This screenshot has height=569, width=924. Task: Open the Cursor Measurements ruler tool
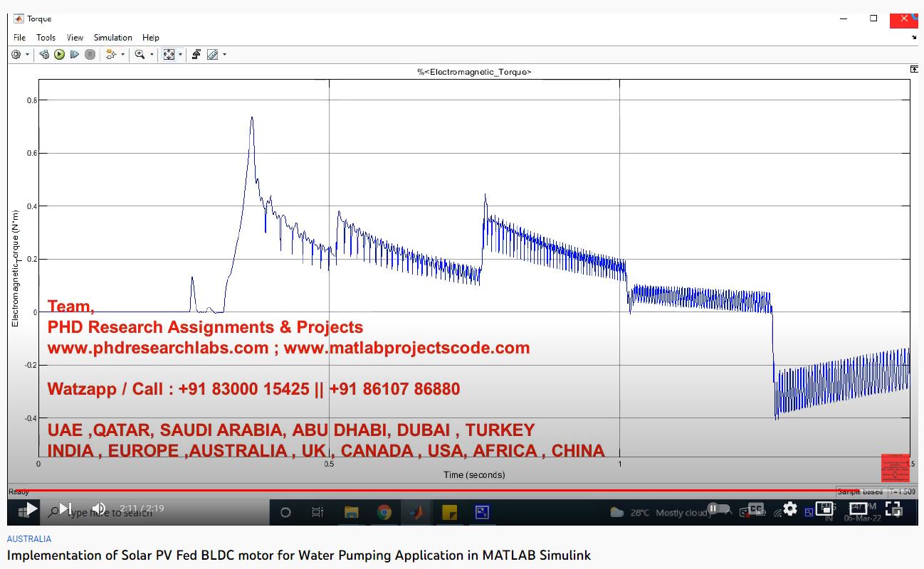tap(212, 54)
